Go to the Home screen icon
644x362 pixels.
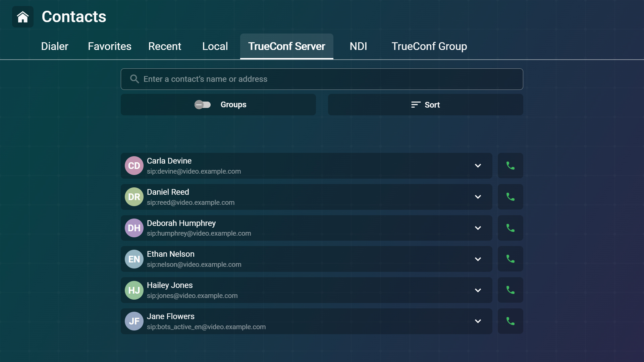(x=23, y=17)
